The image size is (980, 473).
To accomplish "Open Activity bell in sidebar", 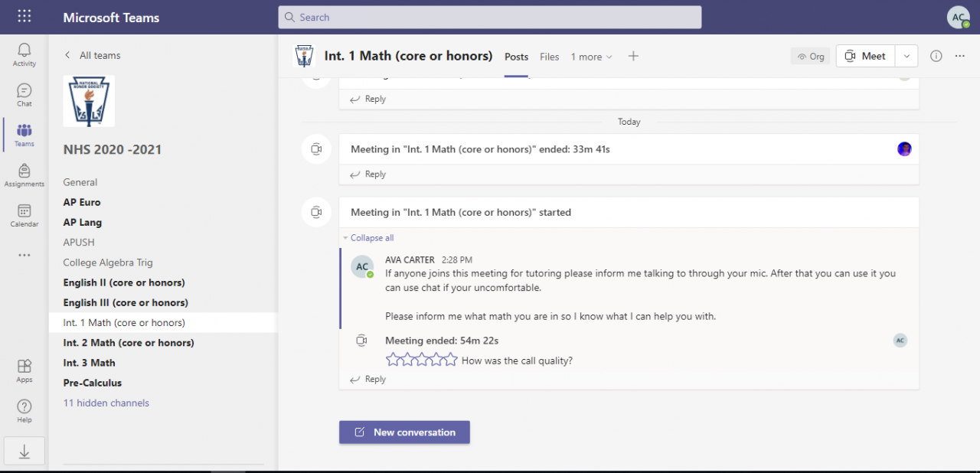I will point(24,55).
